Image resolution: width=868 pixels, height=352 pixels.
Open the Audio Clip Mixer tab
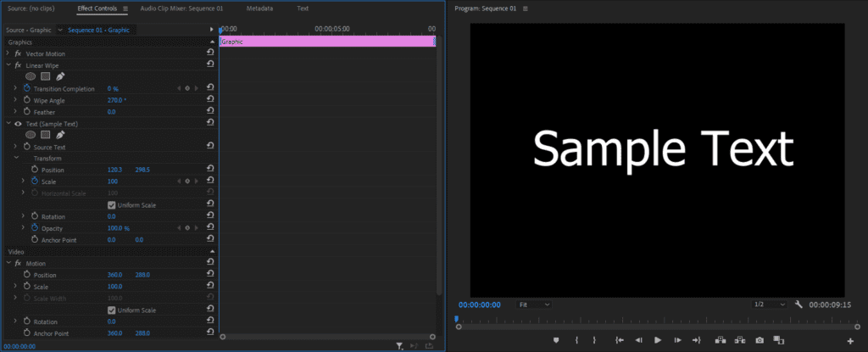click(x=181, y=8)
